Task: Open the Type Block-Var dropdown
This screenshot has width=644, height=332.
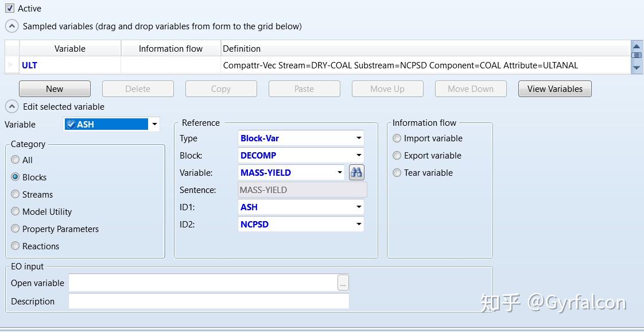Action: (x=359, y=138)
